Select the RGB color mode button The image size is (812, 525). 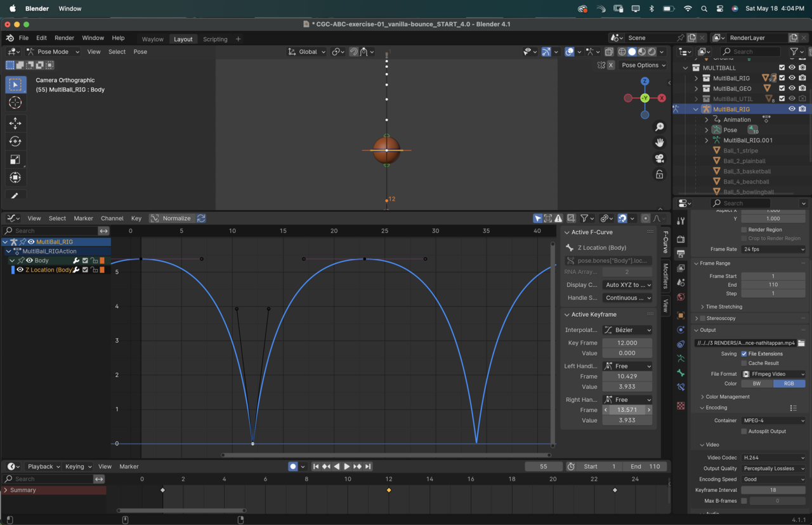pyautogui.click(x=789, y=383)
